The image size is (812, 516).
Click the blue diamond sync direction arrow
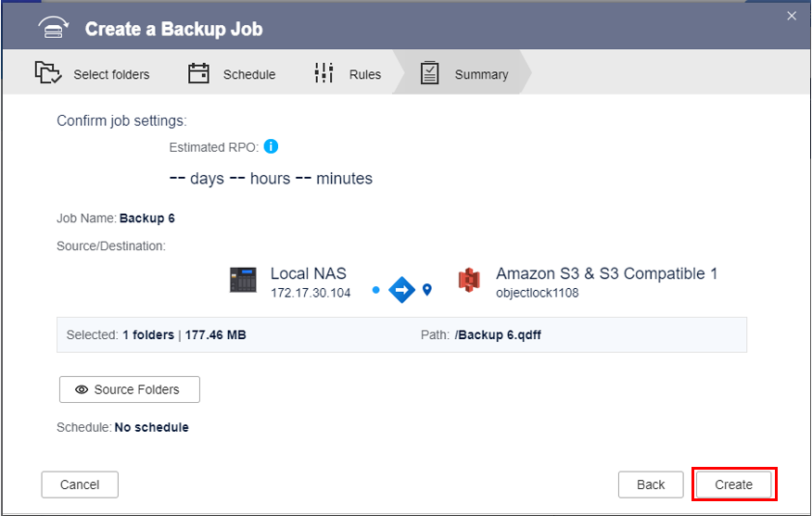pyautogui.click(x=401, y=290)
